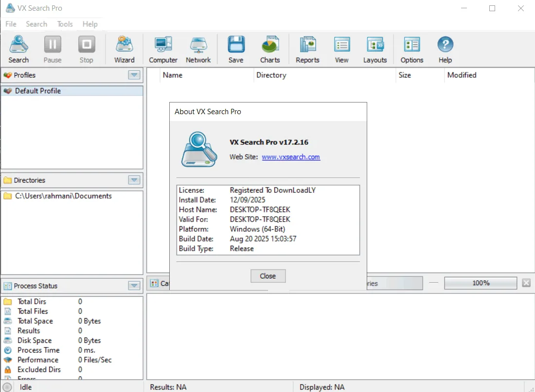Click the categories grid icon in lower pane
Viewport: 535px width, 392px height.
[155, 283]
